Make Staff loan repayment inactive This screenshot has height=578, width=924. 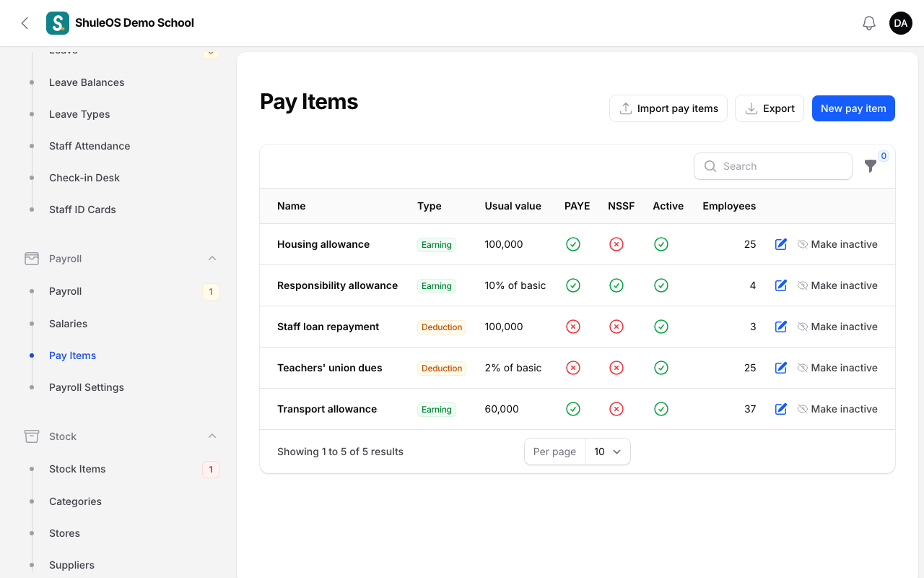[837, 327]
